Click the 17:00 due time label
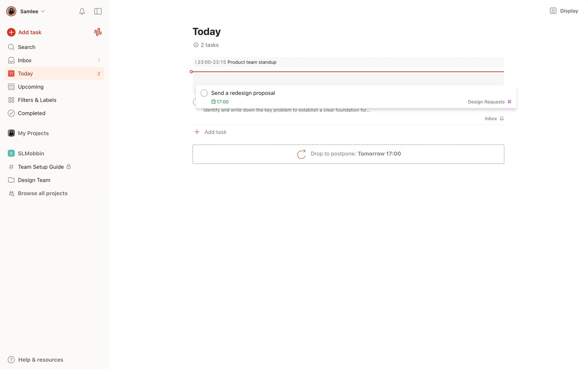The height and width of the screenshot is (369, 588). (x=220, y=102)
